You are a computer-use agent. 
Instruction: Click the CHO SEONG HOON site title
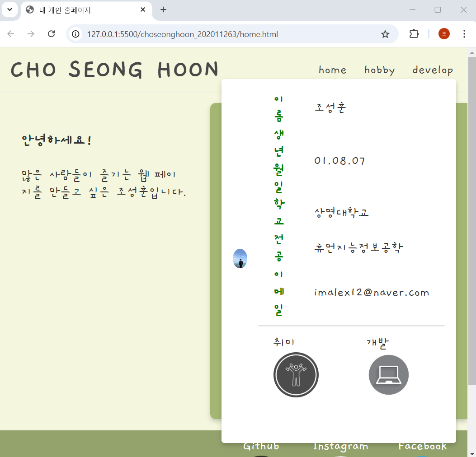115,70
